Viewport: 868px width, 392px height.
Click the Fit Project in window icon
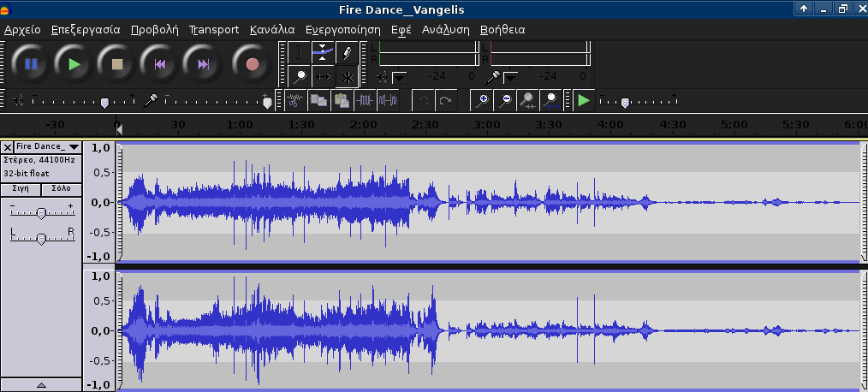tap(550, 100)
